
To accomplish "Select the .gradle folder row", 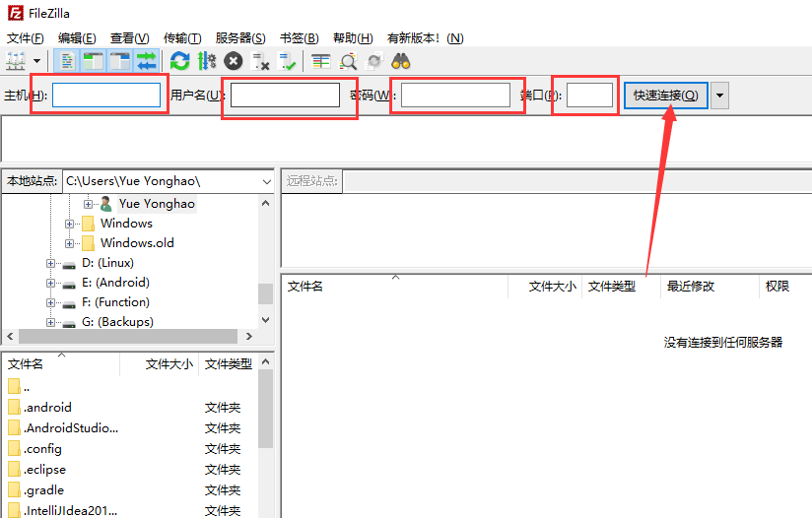I will pos(130,490).
